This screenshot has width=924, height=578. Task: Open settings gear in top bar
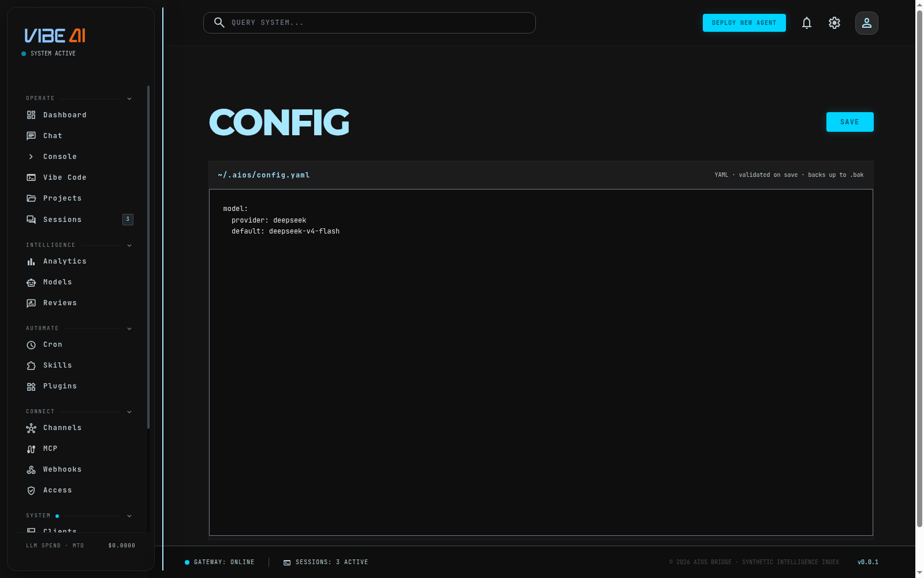click(834, 23)
